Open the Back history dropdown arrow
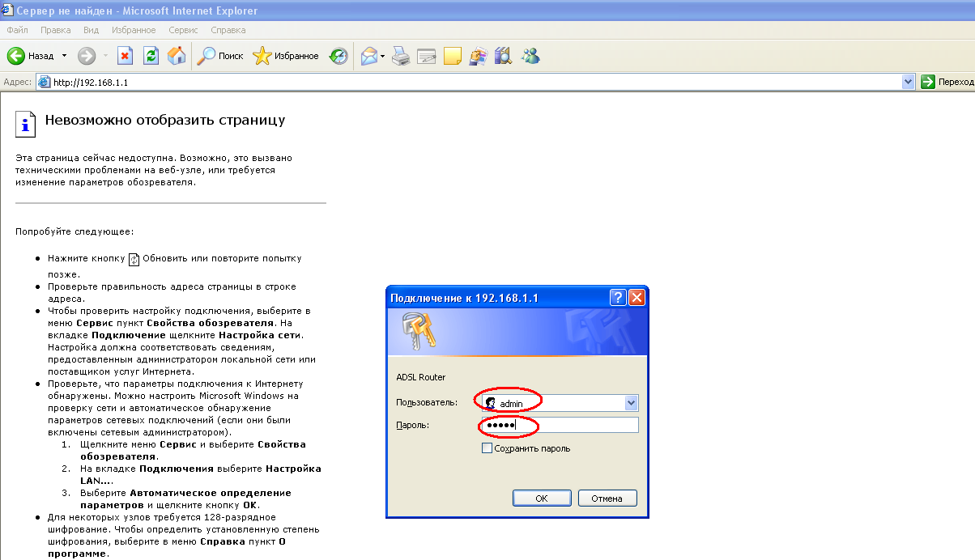 (x=65, y=56)
